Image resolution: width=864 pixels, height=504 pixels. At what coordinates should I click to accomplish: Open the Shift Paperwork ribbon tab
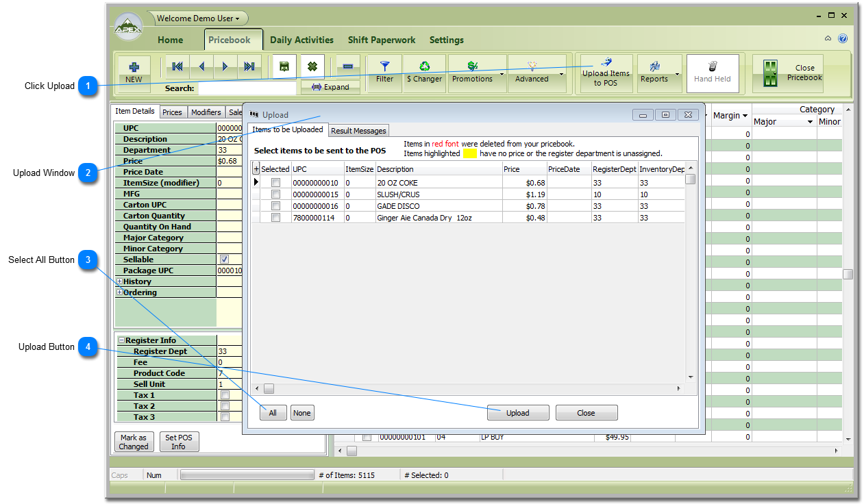pos(381,40)
